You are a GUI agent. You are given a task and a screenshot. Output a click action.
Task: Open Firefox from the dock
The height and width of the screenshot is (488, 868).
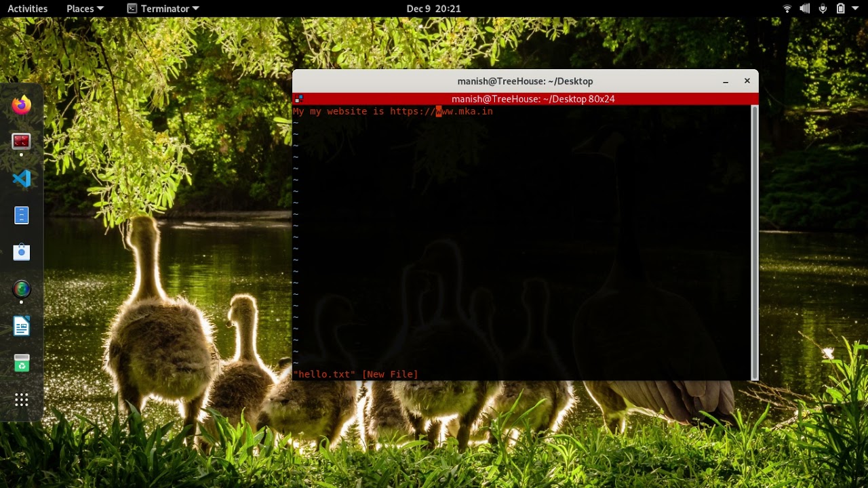coord(22,105)
